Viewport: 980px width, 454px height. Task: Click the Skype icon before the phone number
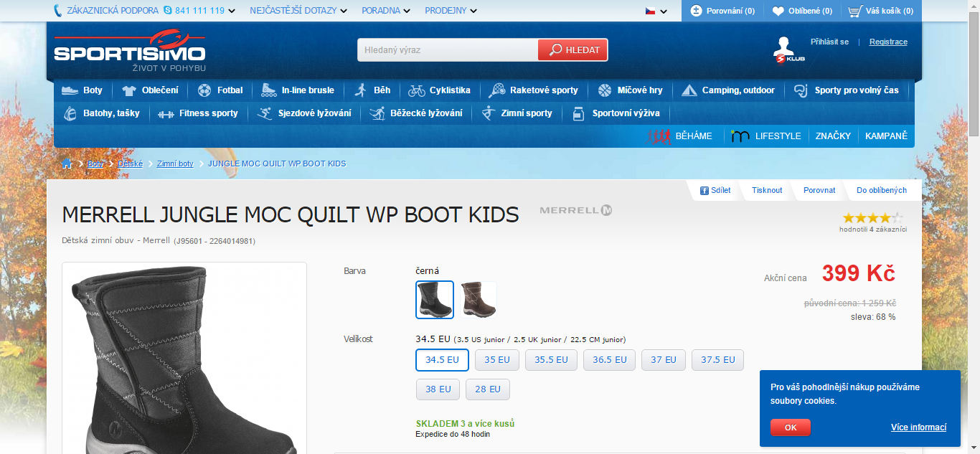(167, 11)
